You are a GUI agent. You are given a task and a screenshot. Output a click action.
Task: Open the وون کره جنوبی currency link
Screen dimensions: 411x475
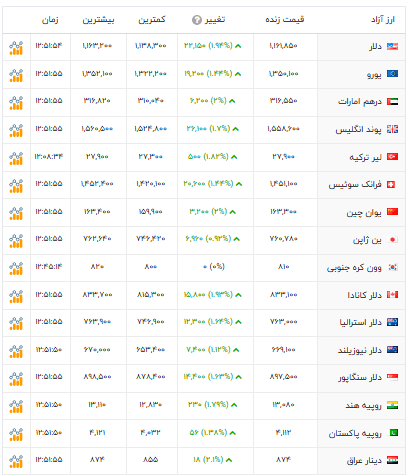point(354,268)
